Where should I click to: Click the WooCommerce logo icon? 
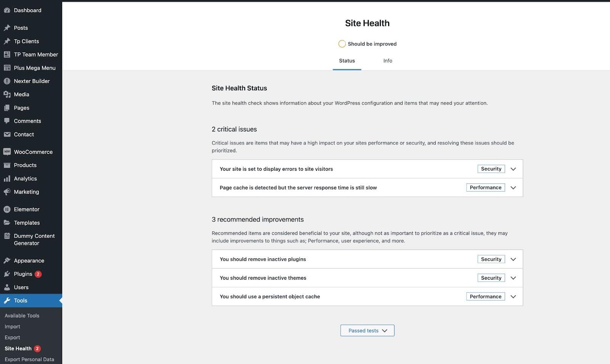pos(7,152)
